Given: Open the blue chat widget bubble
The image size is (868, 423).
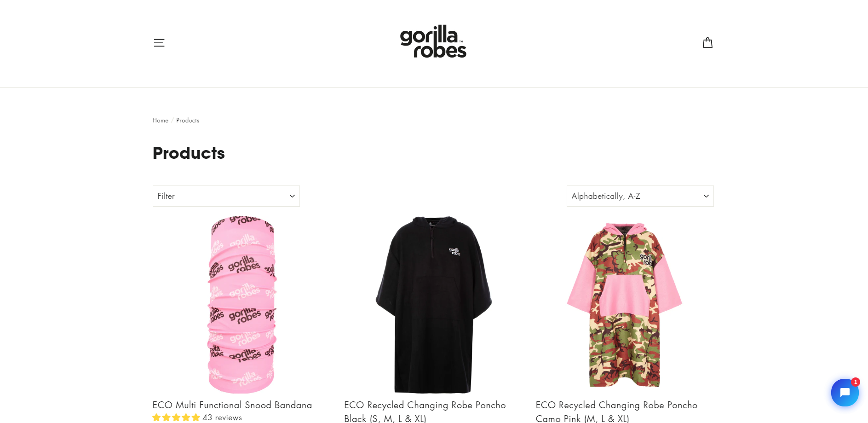Looking at the screenshot, I should point(845,393).
